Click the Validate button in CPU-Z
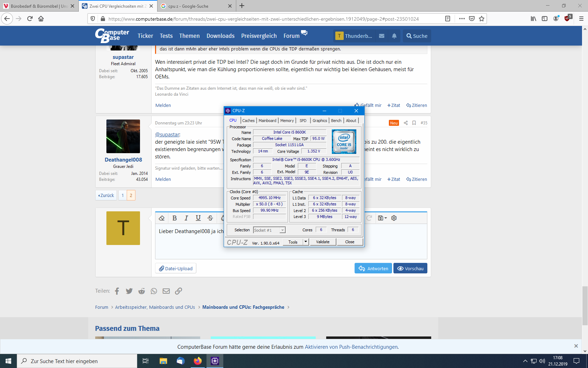 point(323,242)
